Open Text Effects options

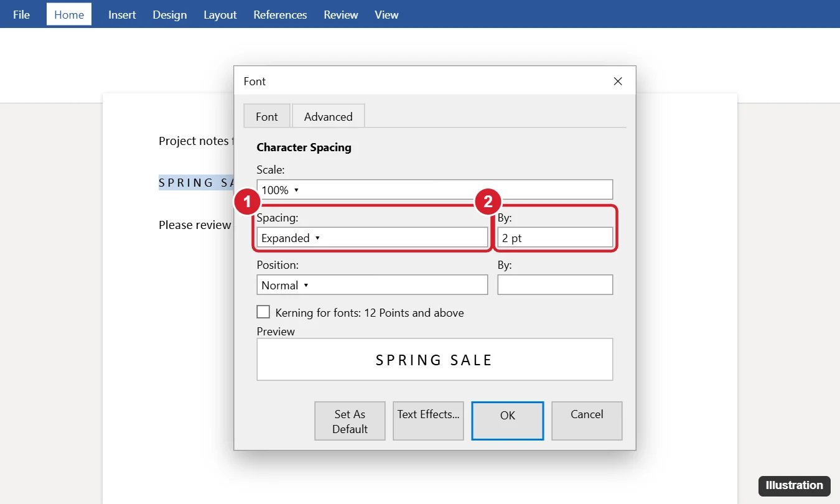(x=429, y=421)
